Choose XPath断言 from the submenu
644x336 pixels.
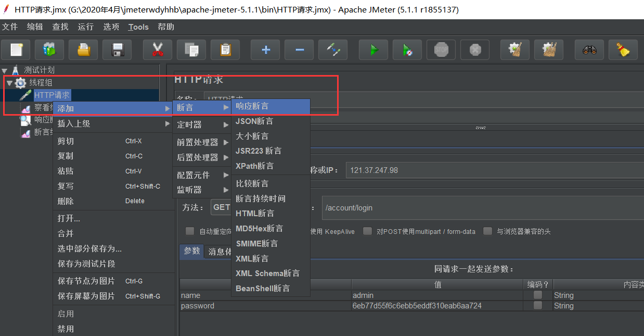click(x=271, y=166)
